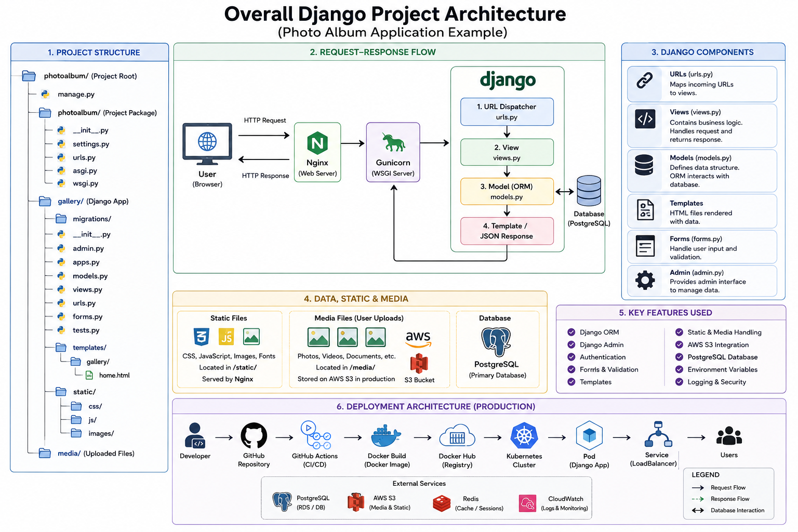This screenshot has height=532, width=798.
Task: Click the 3. DJANGO COMPONENTS header
Action: tap(702, 52)
